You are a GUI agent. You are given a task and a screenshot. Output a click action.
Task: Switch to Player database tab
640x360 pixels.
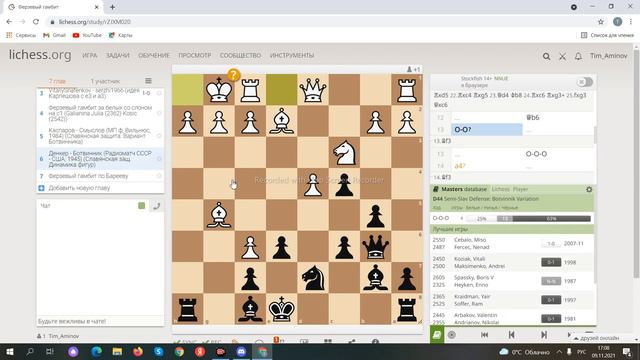pos(520,189)
